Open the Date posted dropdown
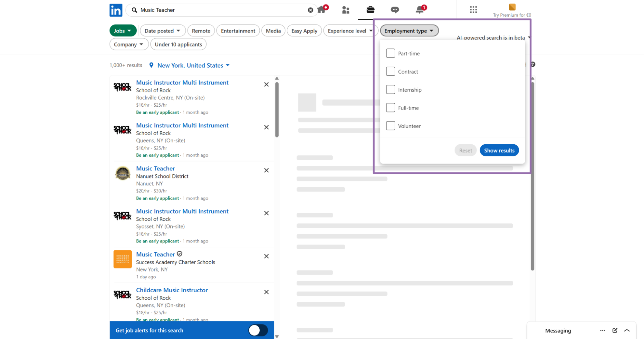This screenshot has width=644, height=339. point(162,31)
